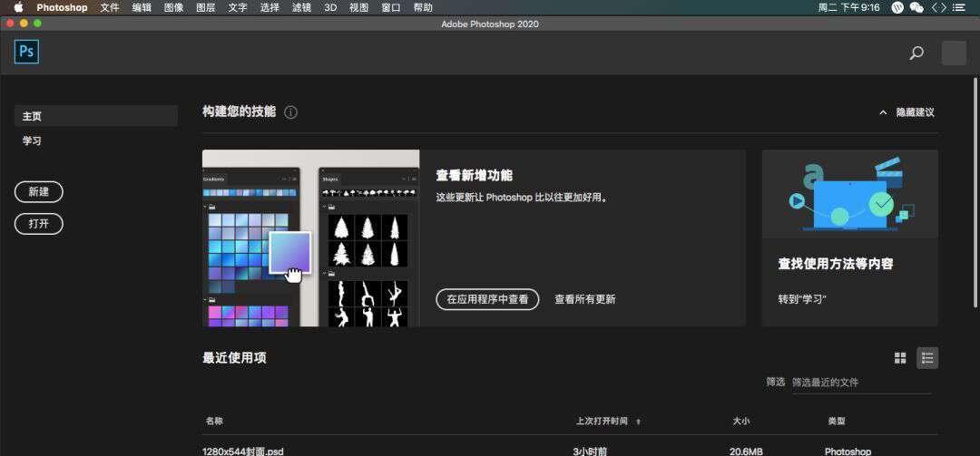Click the 查找使用方法等内容 card title
The height and width of the screenshot is (456, 980).
coord(836,264)
